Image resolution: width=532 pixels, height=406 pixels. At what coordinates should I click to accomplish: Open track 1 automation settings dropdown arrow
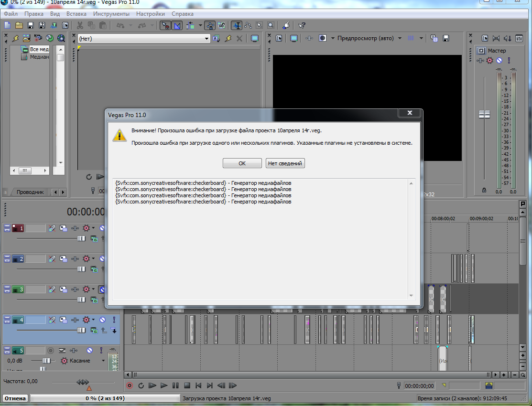pyautogui.click(x=93, y=228)
